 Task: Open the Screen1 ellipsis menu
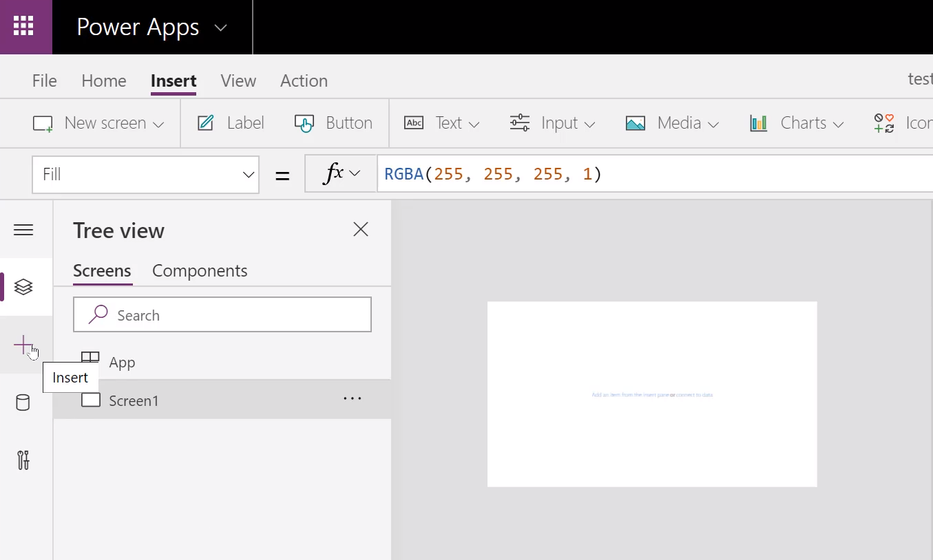tap(353, 398)
